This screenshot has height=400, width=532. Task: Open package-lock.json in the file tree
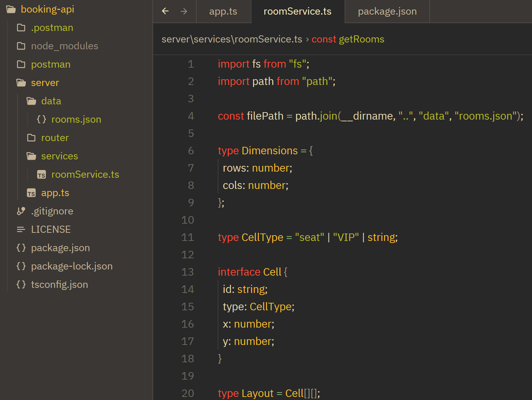pyautogui.click(x=71, y=266)
